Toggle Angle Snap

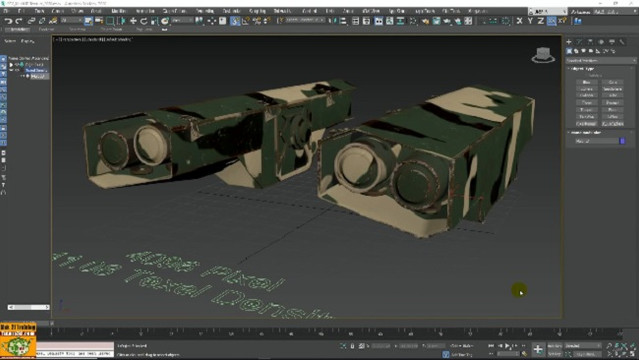[x=246, y=21]
